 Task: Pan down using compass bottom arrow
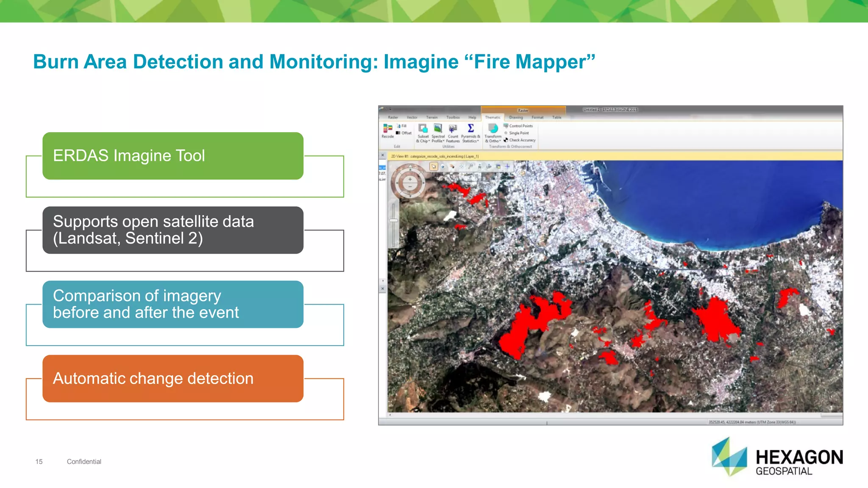[410, 196]
